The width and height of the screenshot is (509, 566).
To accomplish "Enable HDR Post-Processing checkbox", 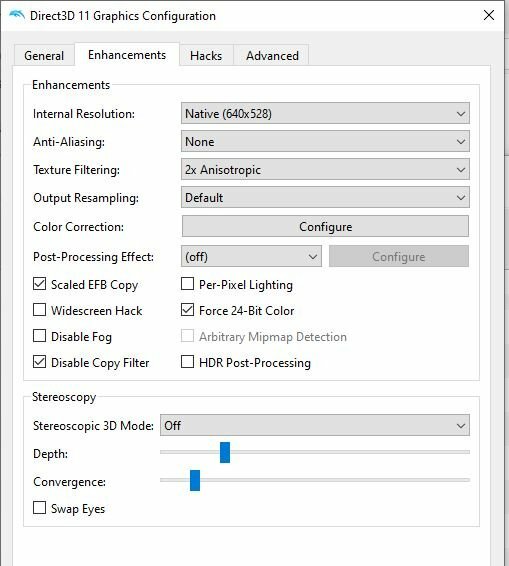I will click(187, 362).
